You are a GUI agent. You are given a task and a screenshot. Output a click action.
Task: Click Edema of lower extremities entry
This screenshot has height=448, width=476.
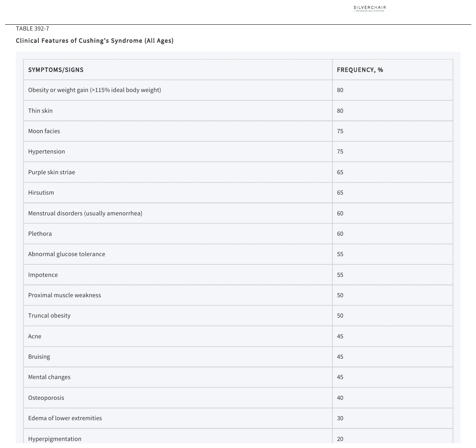point(65,418)
